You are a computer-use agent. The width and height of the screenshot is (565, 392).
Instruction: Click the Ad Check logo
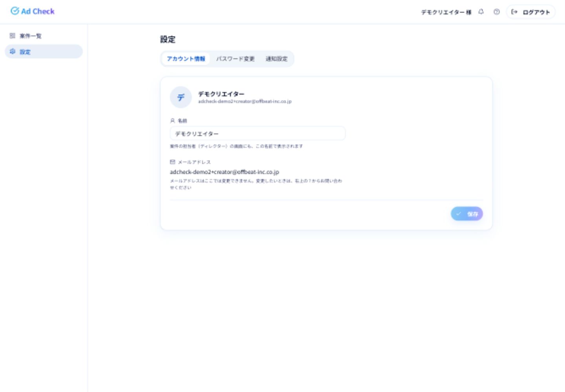33,11
